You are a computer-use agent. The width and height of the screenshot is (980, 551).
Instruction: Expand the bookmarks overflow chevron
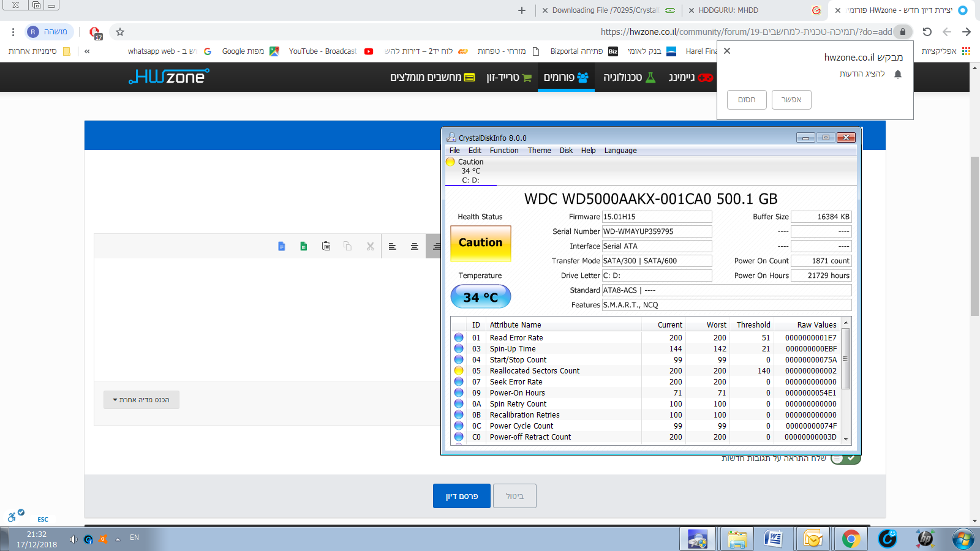click(x=87, y=51)
